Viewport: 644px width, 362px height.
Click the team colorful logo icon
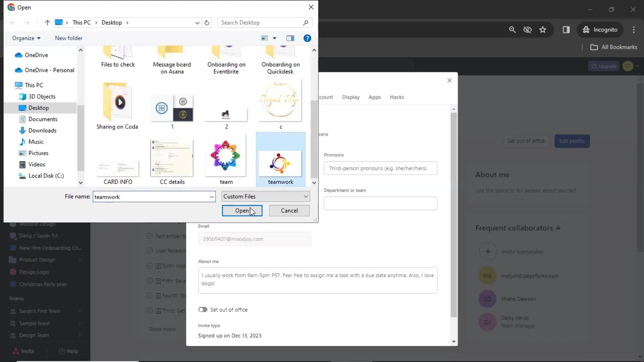pos(226,157)
